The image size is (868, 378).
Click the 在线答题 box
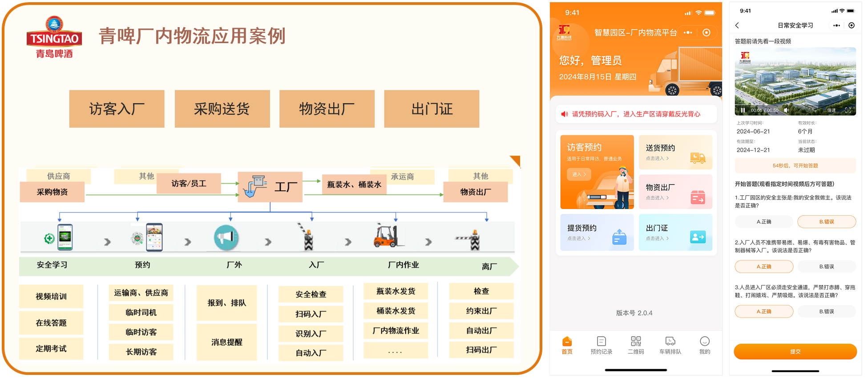51,323
